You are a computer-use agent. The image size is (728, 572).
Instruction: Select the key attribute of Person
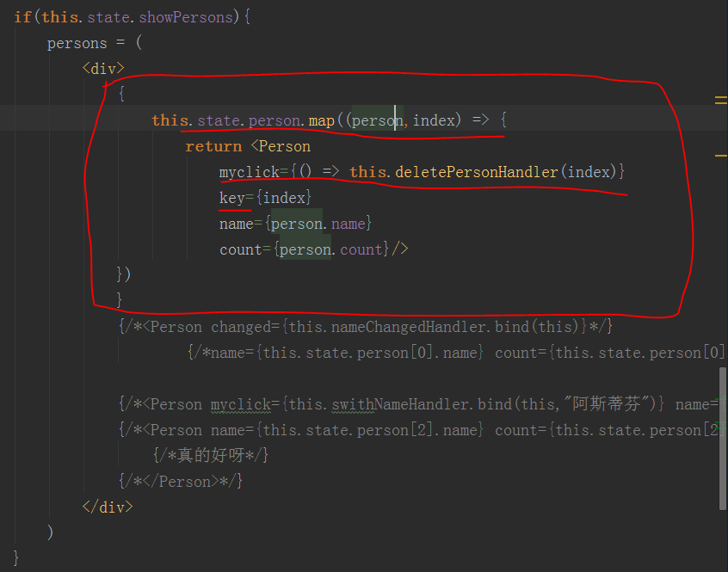tap(231, 198)
